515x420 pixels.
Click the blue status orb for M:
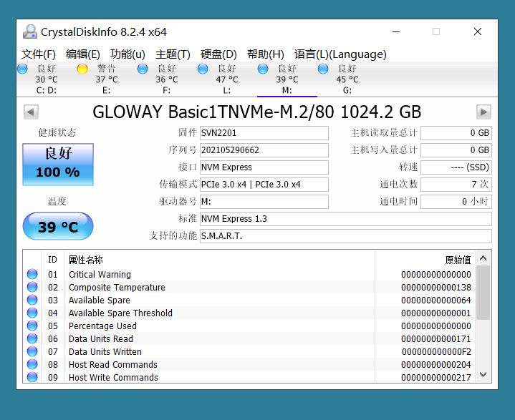click(263, 69)
